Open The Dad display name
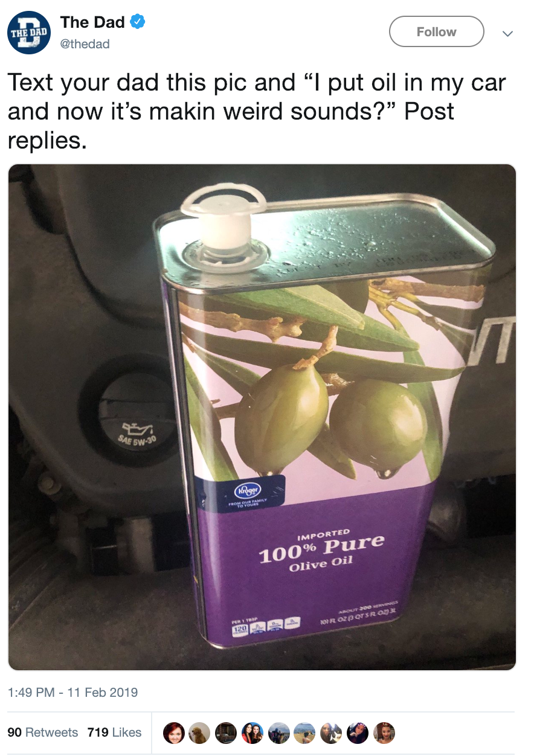Screen dimensions: 534x756 pyautogui.click(x=92, y=22)
